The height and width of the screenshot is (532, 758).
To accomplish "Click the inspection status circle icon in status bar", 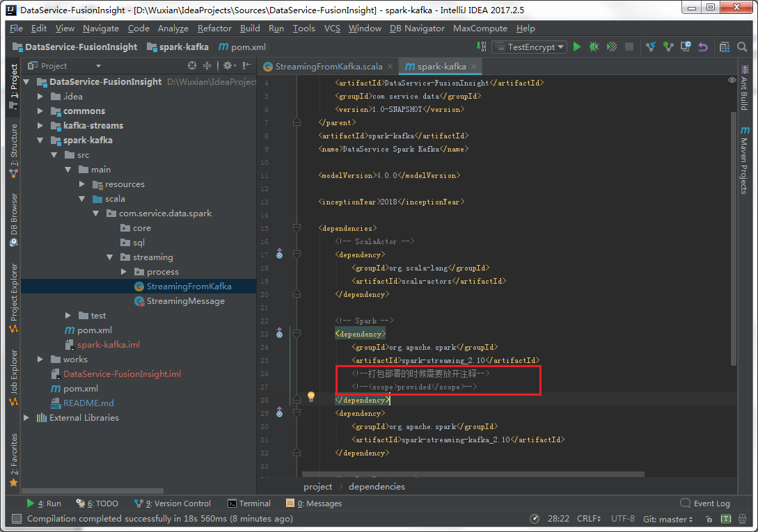I will (534, 519).
